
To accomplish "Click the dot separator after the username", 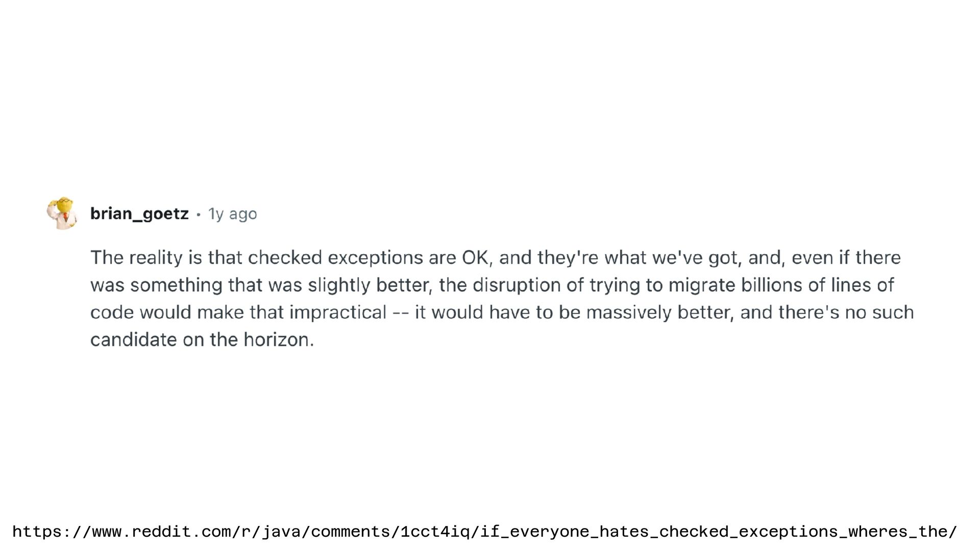I will pyautogui.click(x=199, y=215).
